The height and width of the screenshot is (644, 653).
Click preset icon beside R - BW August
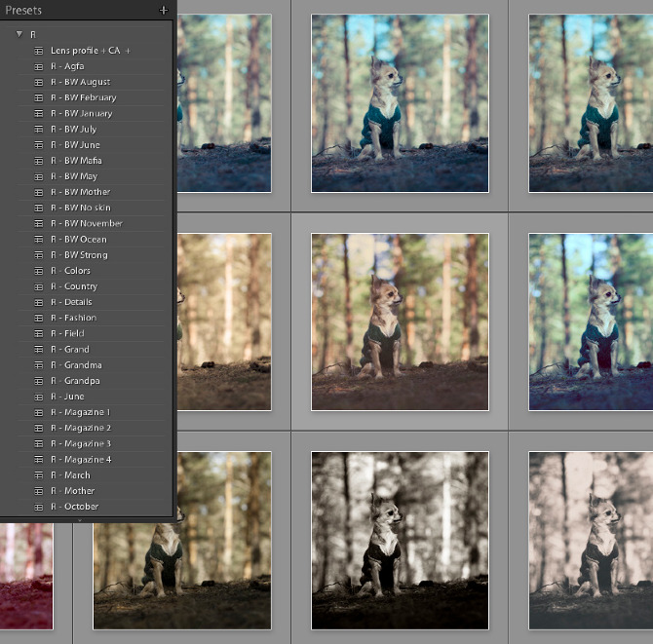[38, 83]
